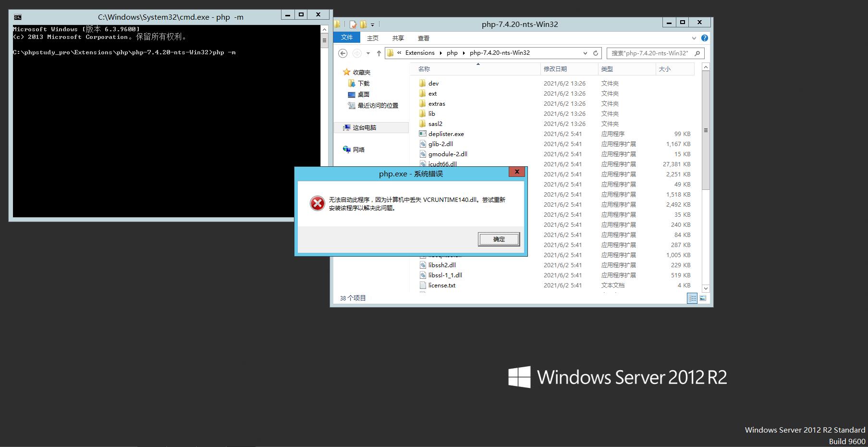
Task: Open the Customize Quick Access Toolbar dropdown
Action: [x=372, y=25]
